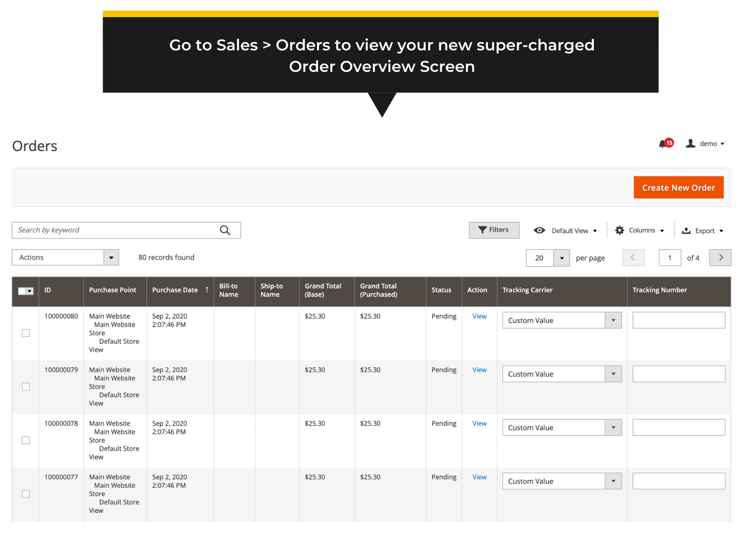Click the demo user avatar icon
Viewport: 747px width, 560px height.
pyautogui.click(x=691, y=143)
